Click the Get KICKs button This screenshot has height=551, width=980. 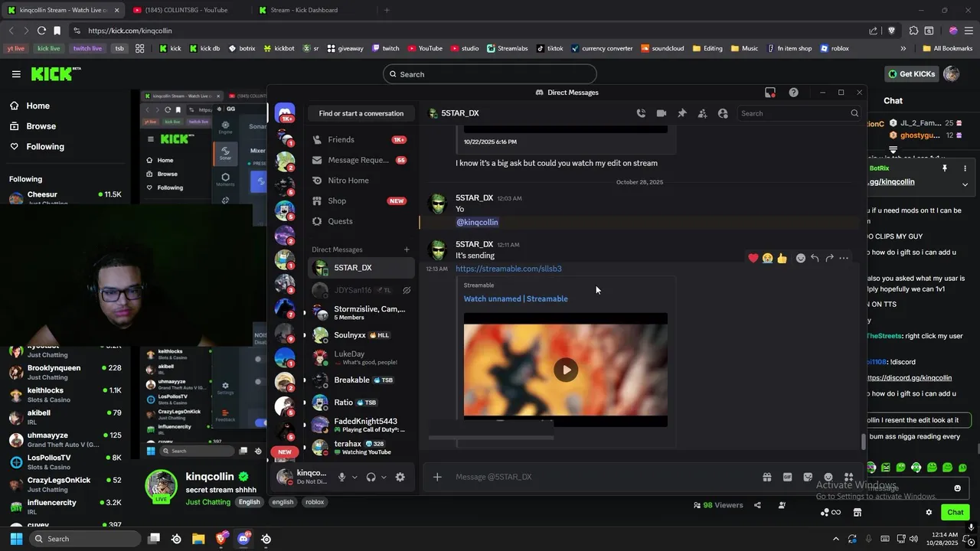point(911,74)
